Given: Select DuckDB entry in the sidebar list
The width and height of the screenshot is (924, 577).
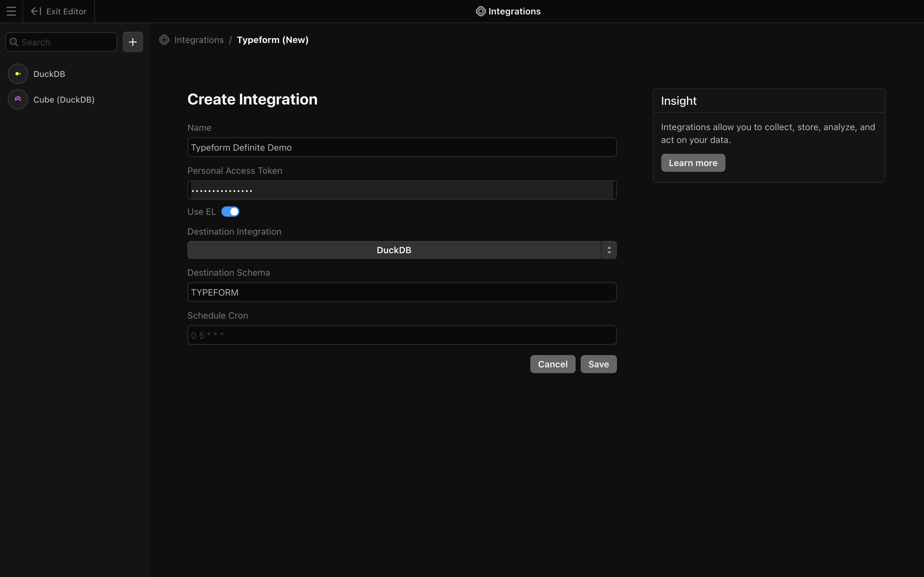Looking at the screenshot, I should point(49,74).
